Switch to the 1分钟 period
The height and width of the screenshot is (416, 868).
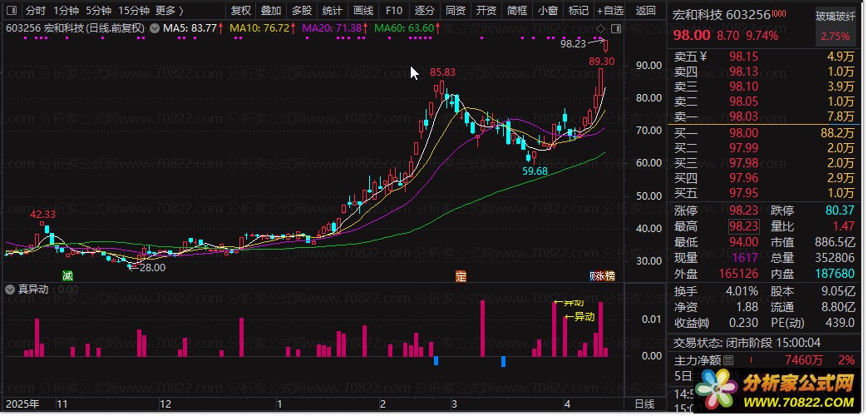pyautogui.click(x=66, y=10)
